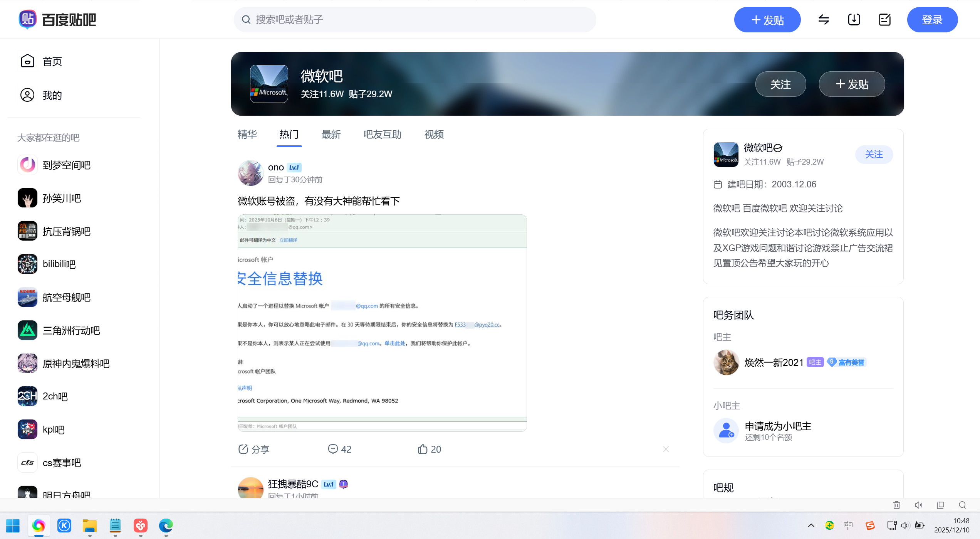Screen dimensions: 980x539
Task: Open 孙笑川吧 via its avatar thumbnail
Action: [x=27, y=198]
